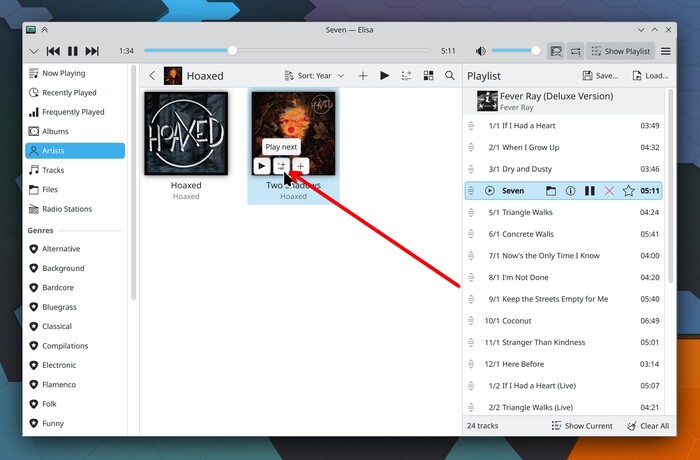Select playlist track If I Had a Heart
This screenshot has height=460, width=700.
(x=563, y=126)
